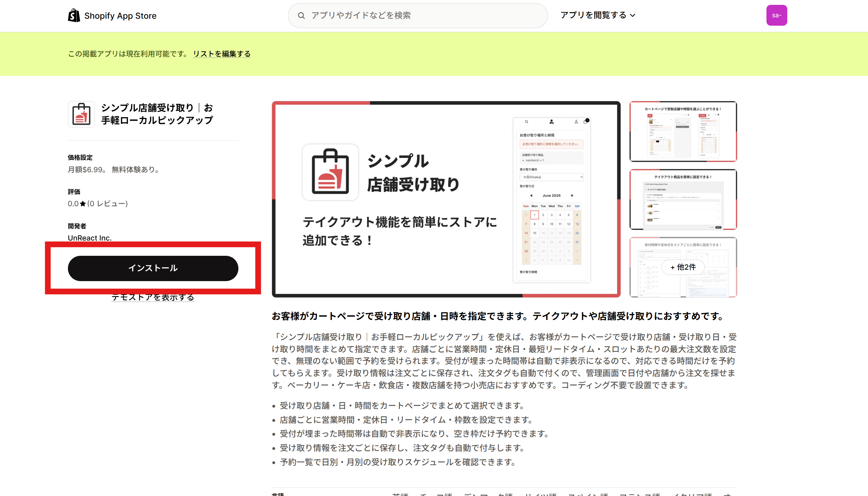868x496 pixels.
Task: Click the app's shopping bag icon
Action: click(81, 114)
